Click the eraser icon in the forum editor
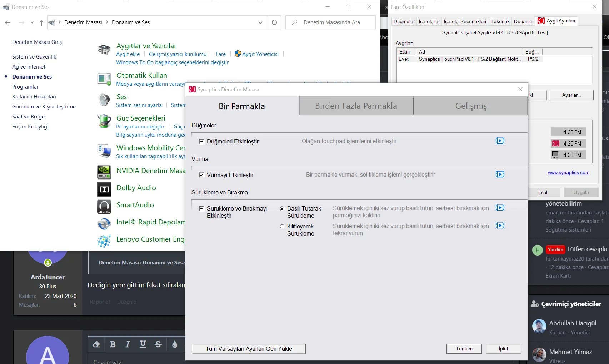The width and height of the screenshot is (609, 364). point(96,344)
